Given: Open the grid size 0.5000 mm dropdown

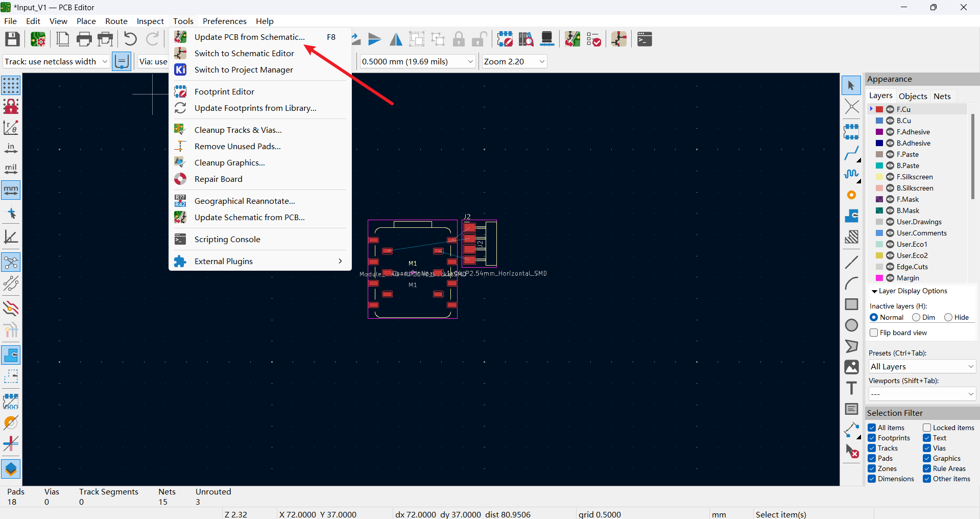Looking at the screenshot, I should click(x=418, y=61).
